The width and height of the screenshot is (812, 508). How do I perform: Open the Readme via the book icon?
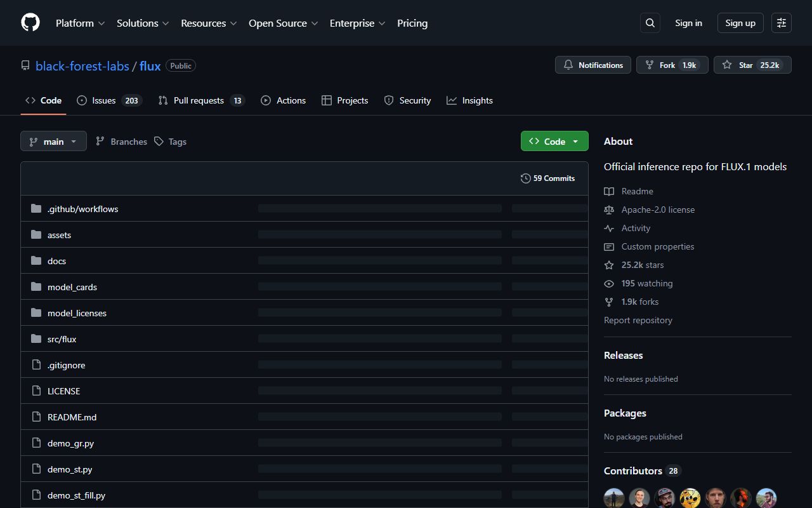pyautogui.click(x=609, y=191)
